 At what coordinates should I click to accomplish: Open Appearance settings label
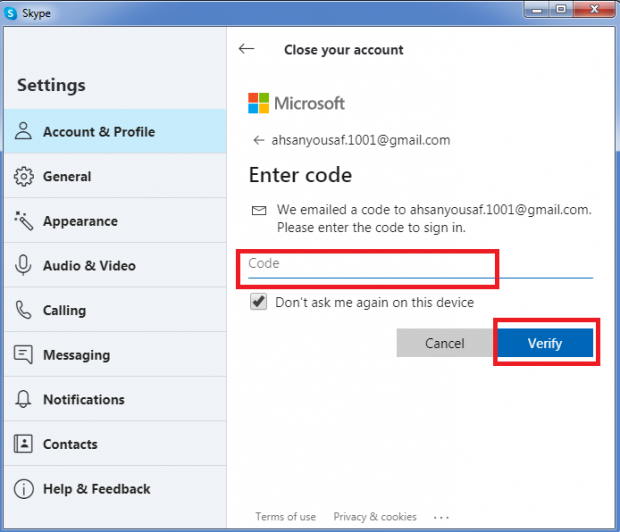pyautogui.click(x=80, y=221)
